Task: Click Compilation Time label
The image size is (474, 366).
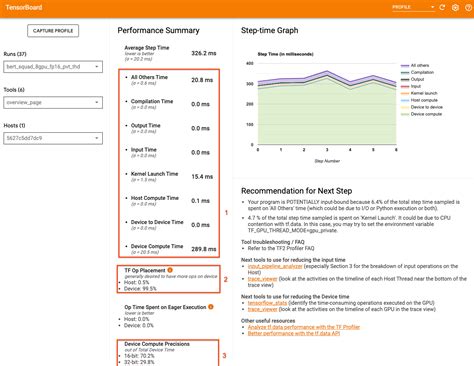Action: [152, 101]
